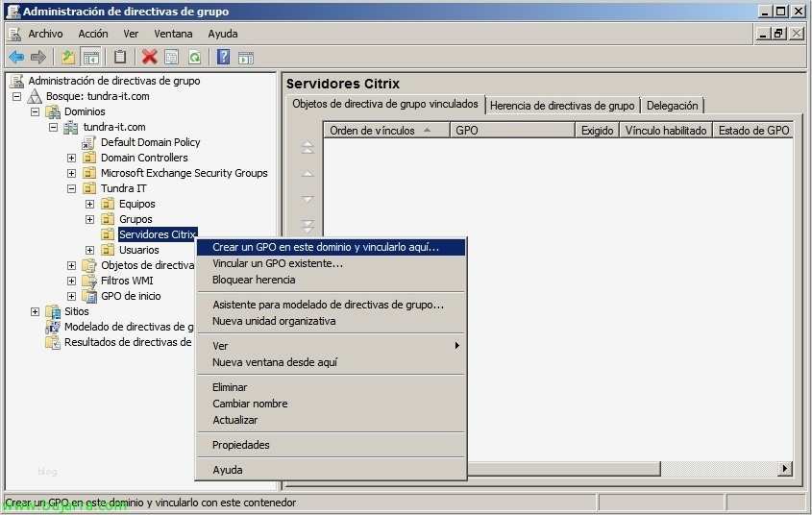
Task: Open the Acción menu
Action: coord(93,34)
